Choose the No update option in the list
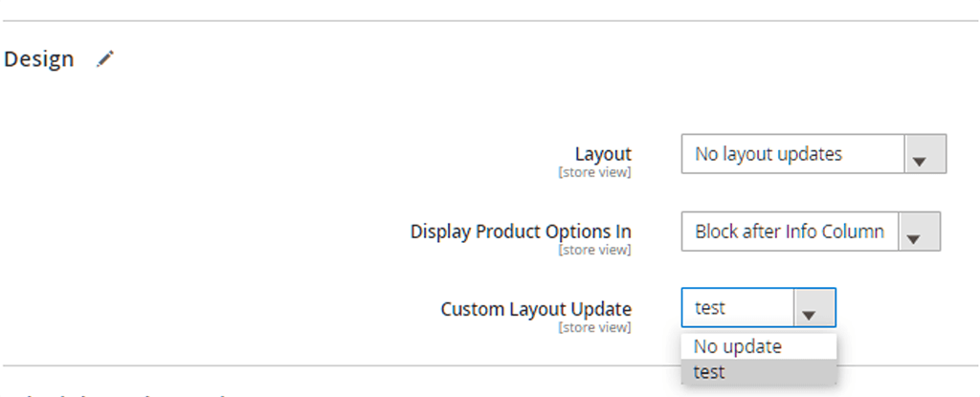Viewport: 980px width, 397px height. pyautogui.click(x=738, y=346)
